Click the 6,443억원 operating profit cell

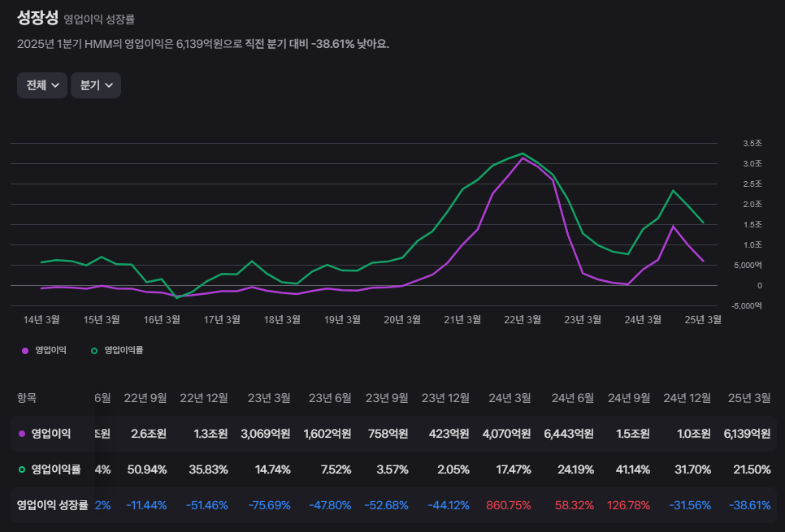[569, 434]
